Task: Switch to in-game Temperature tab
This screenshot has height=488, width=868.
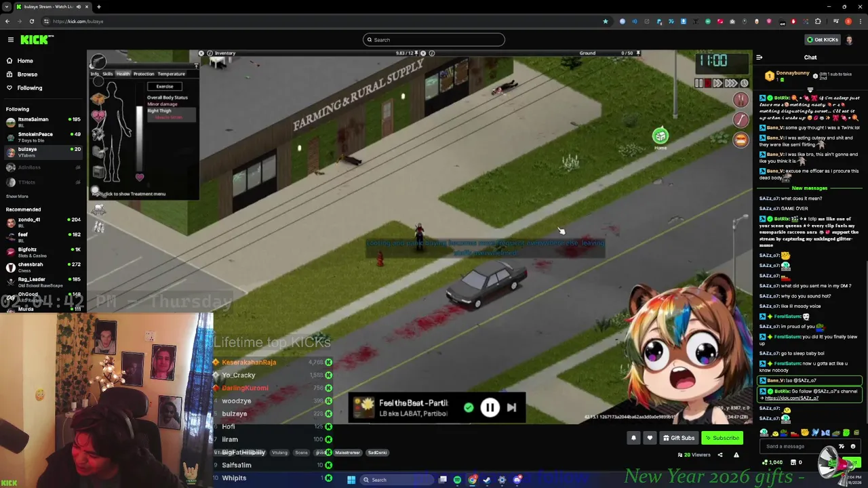Action: 171,74
